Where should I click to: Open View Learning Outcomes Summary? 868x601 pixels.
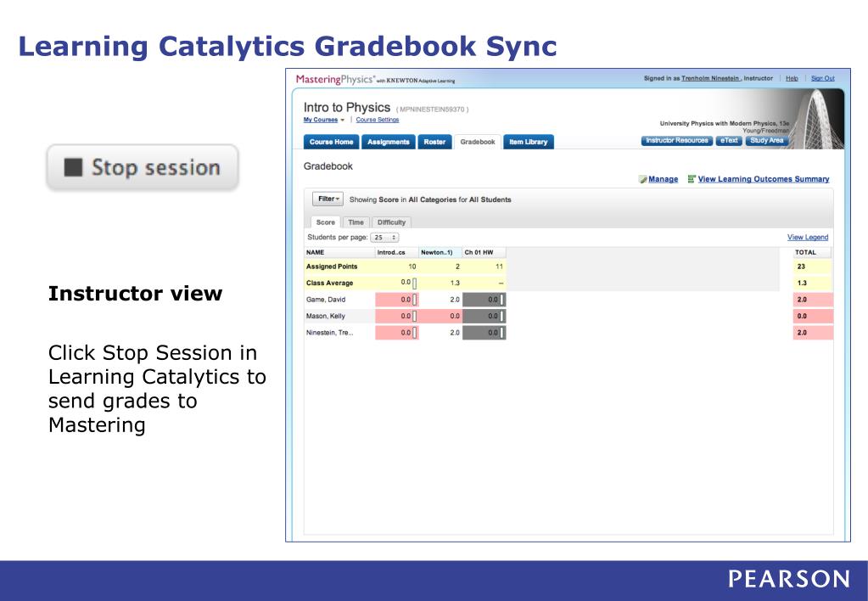764,179
